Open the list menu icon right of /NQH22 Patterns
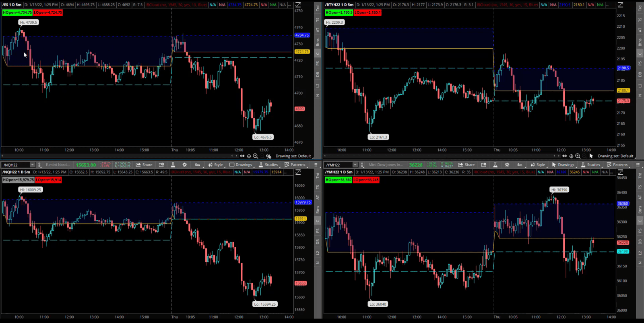644x323 pixels. 316,165
